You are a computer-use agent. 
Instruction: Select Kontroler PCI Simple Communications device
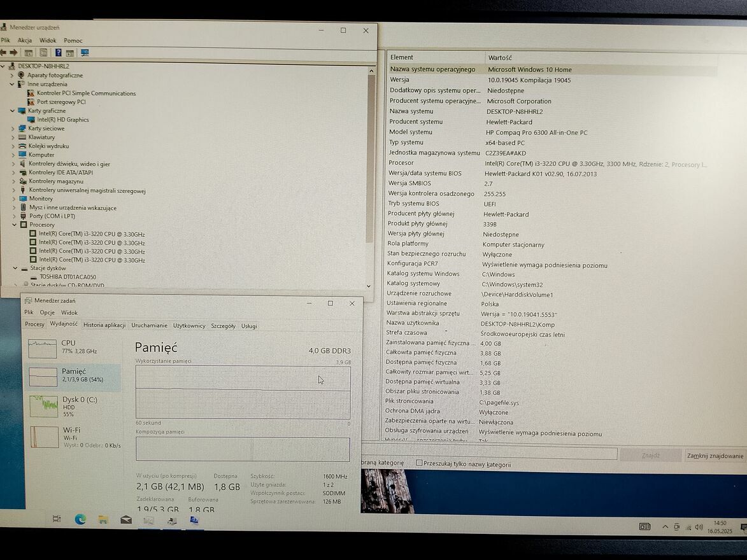pyautogui.click(x=86, y=93)
